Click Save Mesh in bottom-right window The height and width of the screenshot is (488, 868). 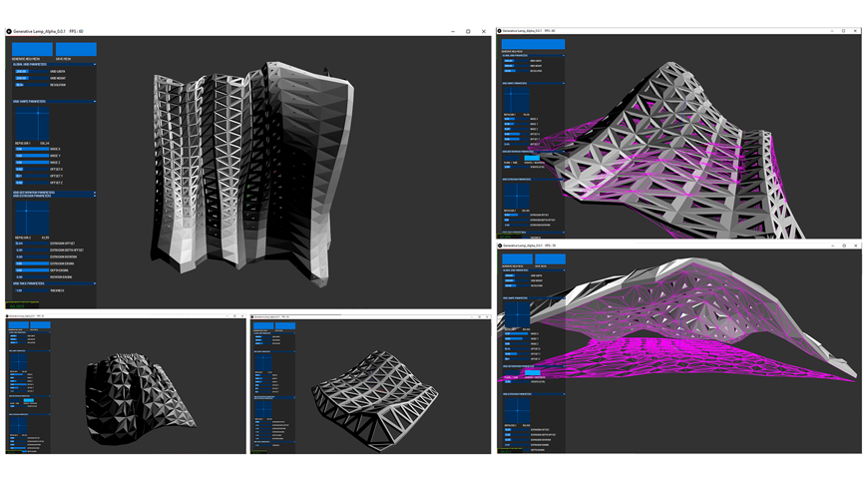pyautogui.click(x=550, y=259)
